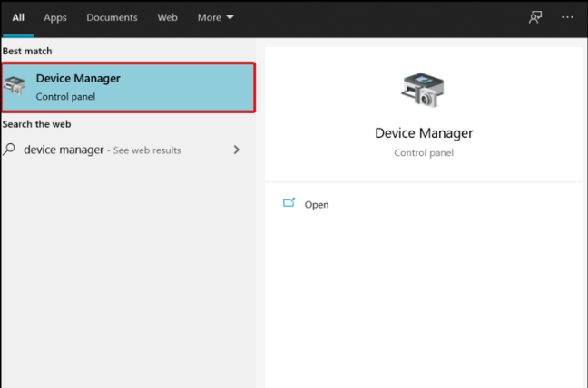Switch to the Web tab
Viewport: 588px width, 388px height.
pos(167,17)
